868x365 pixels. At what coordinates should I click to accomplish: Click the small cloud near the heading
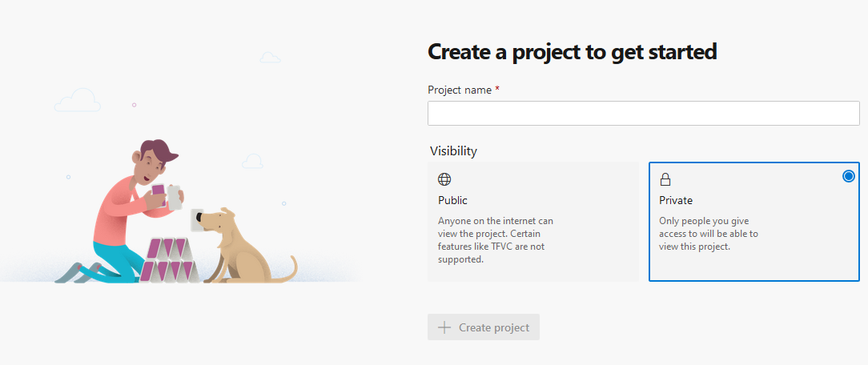click(270, 57)
